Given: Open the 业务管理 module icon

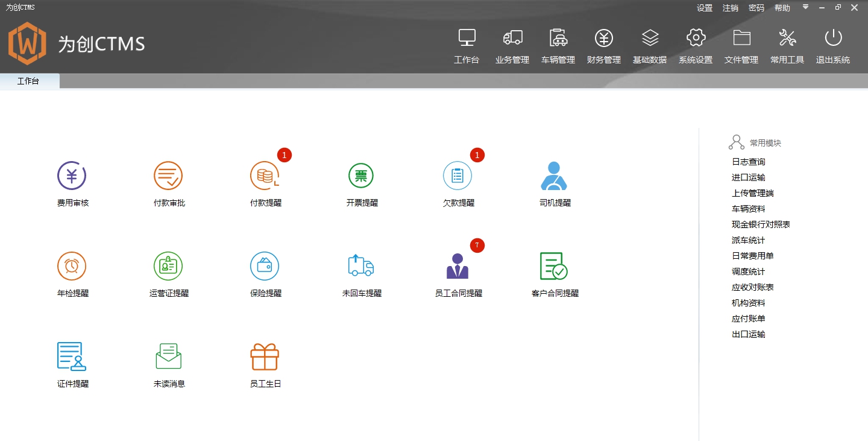Looking at the screenshot, I should tap(512, 45).
